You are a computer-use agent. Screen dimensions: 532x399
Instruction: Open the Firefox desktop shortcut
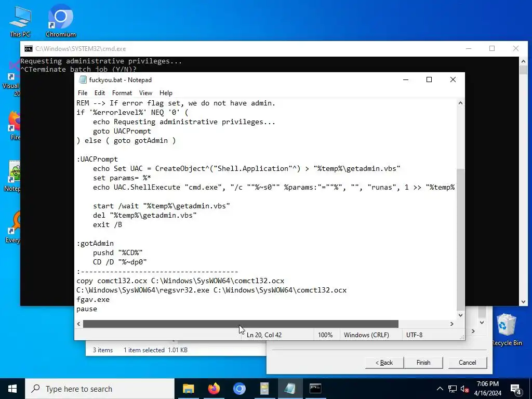click(15, 125)
